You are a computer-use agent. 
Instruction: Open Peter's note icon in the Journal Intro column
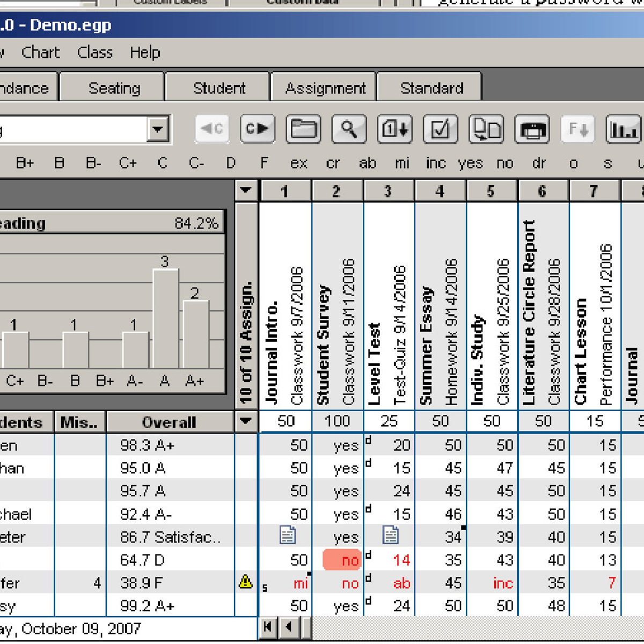pyautogui.click(x=289, y=535)
